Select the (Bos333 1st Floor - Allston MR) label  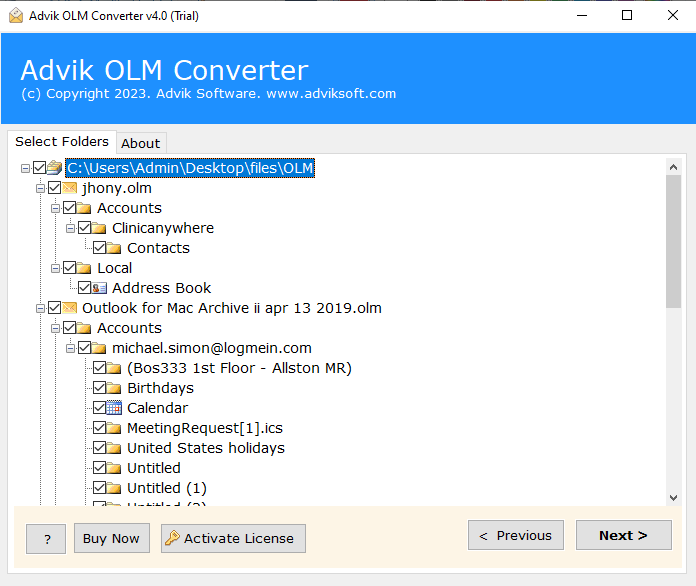[x=239, y=368]
